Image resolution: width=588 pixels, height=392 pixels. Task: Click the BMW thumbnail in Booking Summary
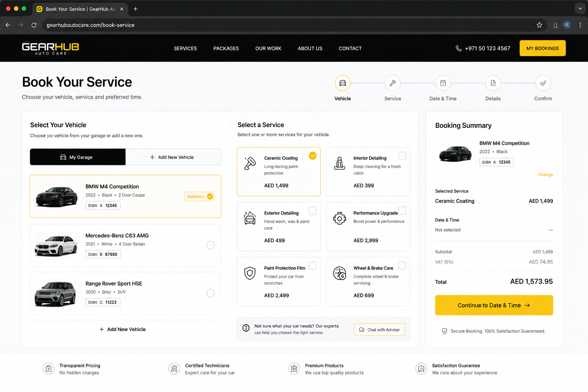pos(455,154)
